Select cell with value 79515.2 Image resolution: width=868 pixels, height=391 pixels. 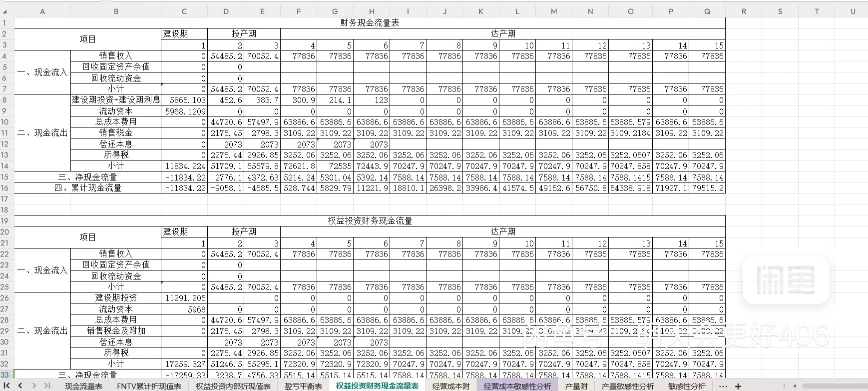(x=707, y=188)
